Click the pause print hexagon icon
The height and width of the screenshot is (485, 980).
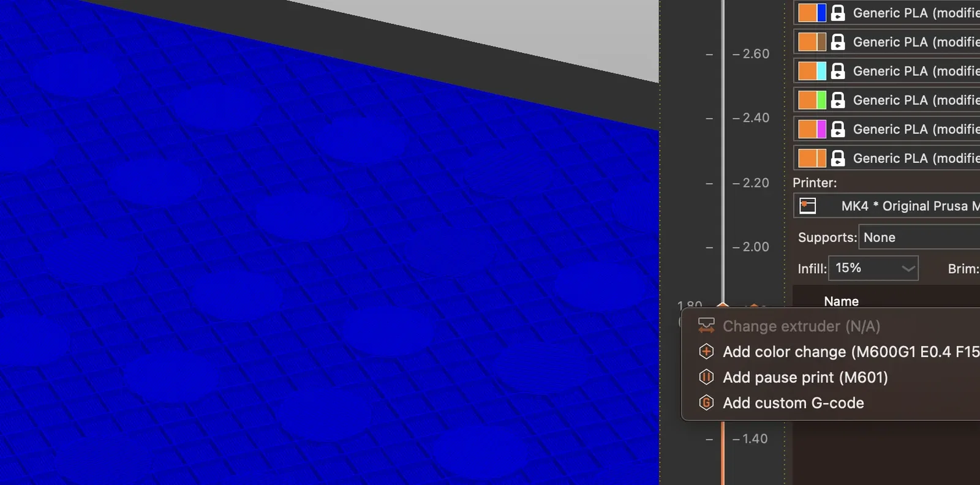point(706,377)
